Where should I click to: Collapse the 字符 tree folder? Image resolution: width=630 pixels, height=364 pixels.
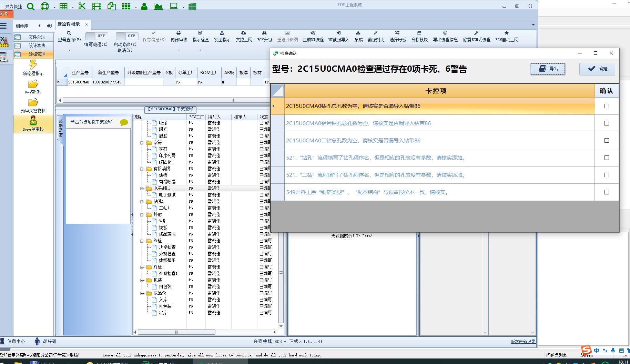coord(142,143)
